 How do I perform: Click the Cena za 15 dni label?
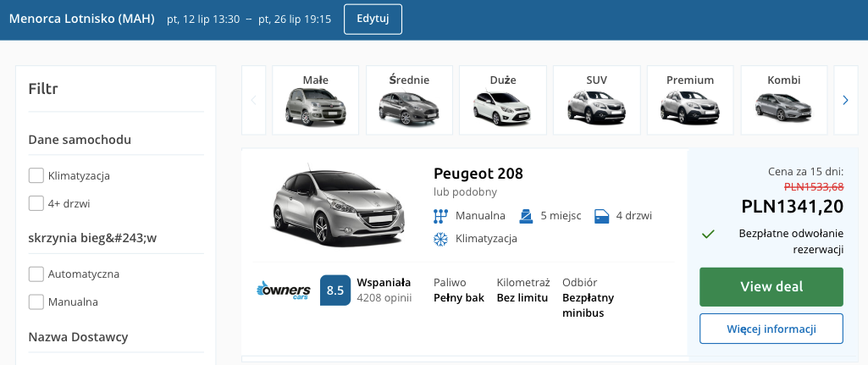coord(806,172)
